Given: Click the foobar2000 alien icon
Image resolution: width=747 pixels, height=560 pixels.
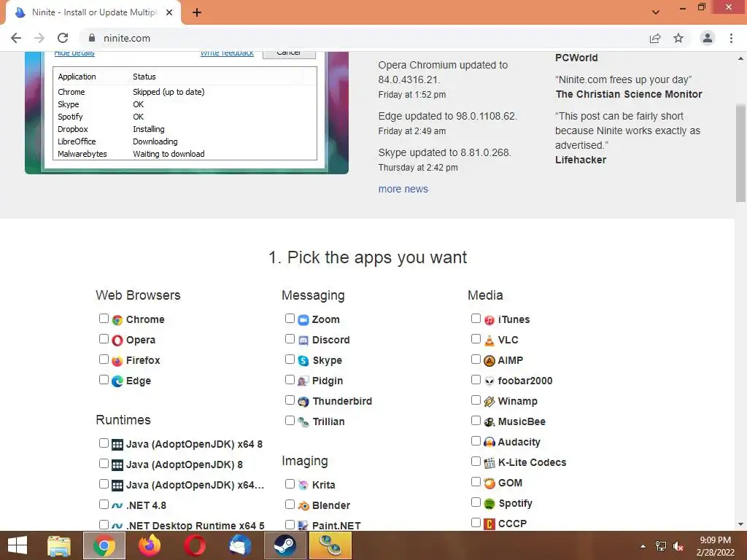Looking at the screenshot, I should (489, 381).
